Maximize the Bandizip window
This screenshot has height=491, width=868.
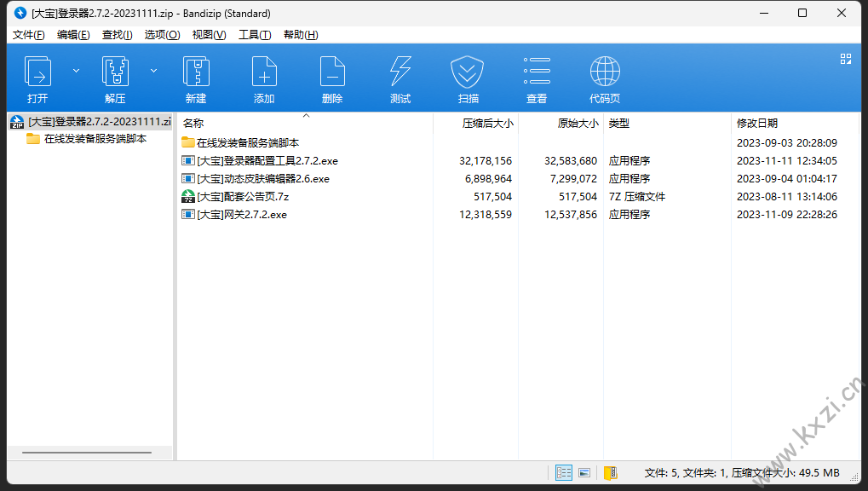pyautogui.click(x=802, y=13)
